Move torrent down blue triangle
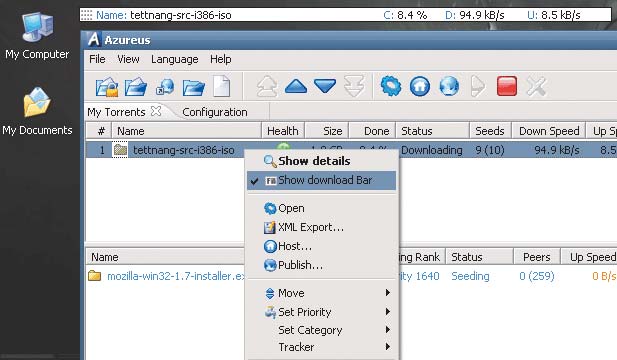 [x=325, y=86]
